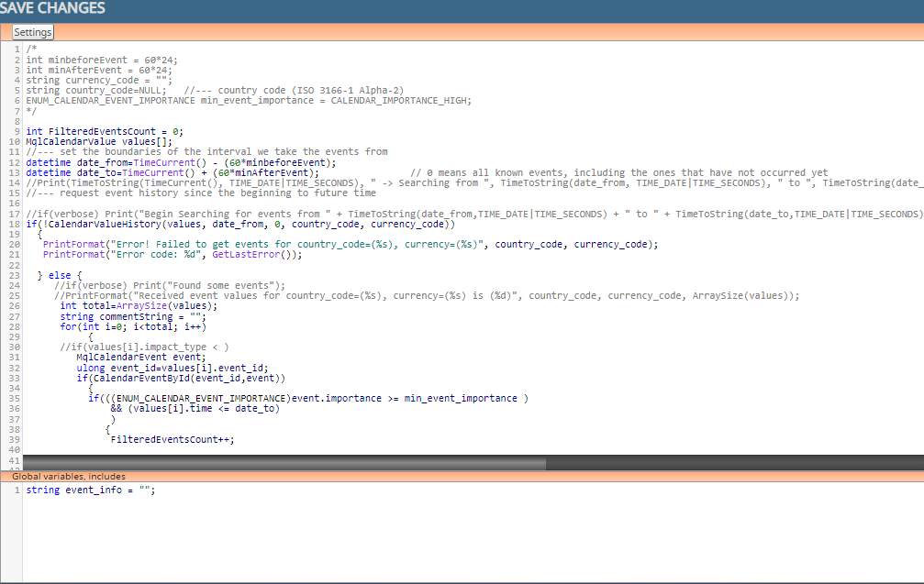Click 'min_event_importance' on line 35
The image size is (924, 584).
[x=461, y=398]
